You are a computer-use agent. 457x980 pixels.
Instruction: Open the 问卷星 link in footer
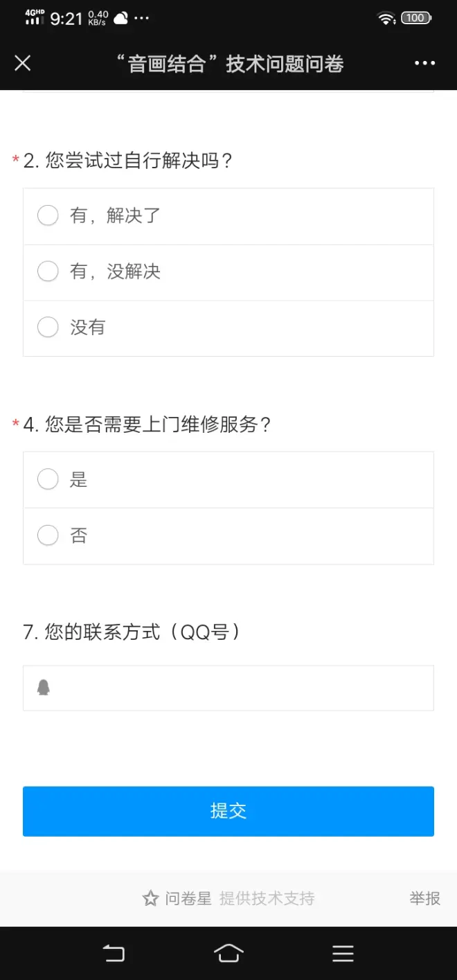click(x=188, y=898)
